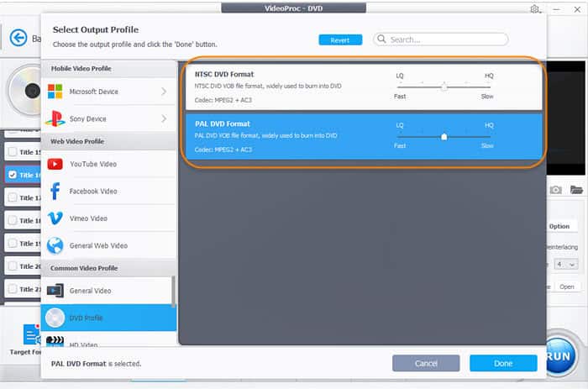
Task: Click the round RUN button
Action: (x=560, y=355)
